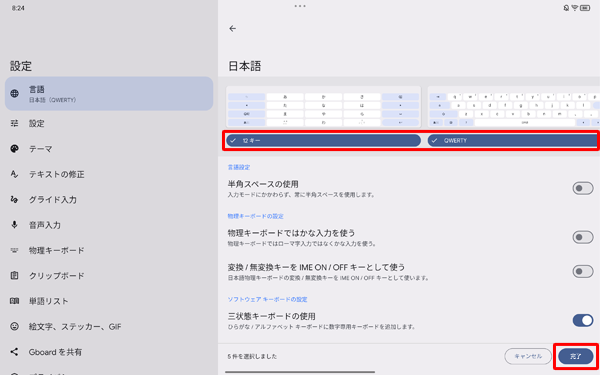Select the 12-key keyboard preview thumbnail
The height and width of the screenshot is (375, 600).
tap(323, 108)
